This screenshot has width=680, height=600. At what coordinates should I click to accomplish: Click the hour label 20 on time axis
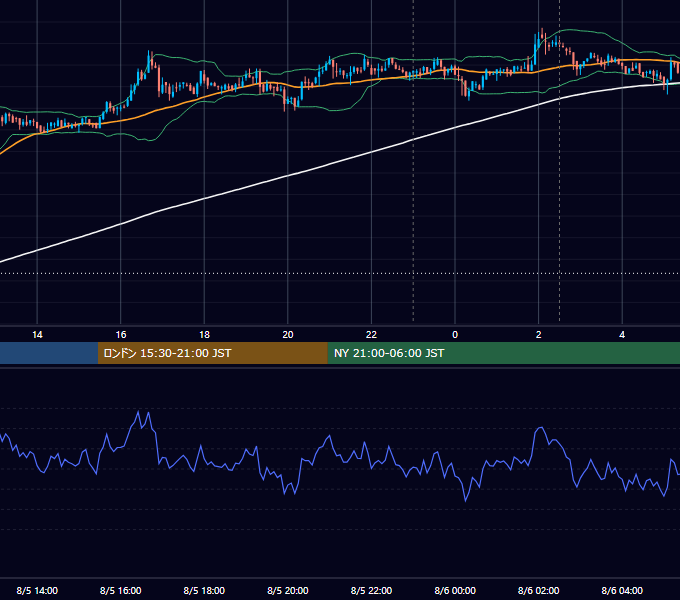pyautogui.click(x=288, y=335)
